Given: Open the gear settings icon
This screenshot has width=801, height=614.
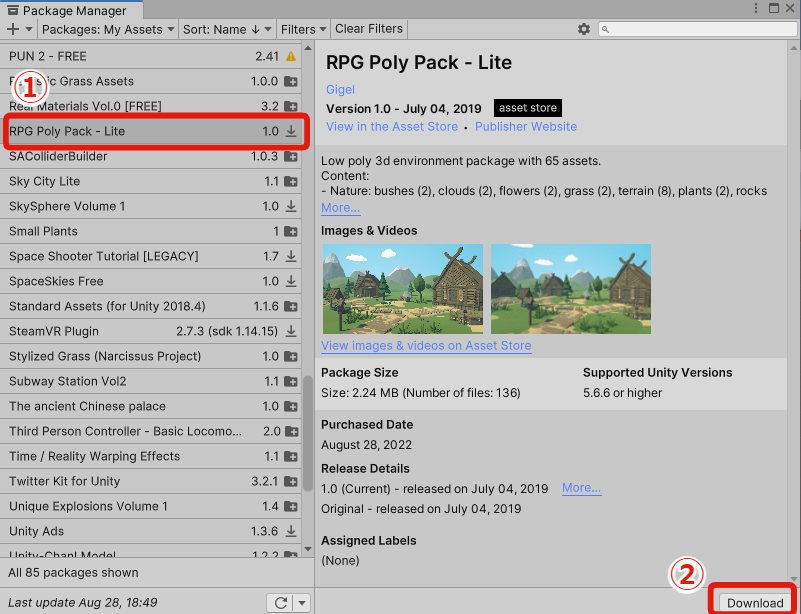Looking at the screenshot, I should pyautogui.click(x=584, y=29).
